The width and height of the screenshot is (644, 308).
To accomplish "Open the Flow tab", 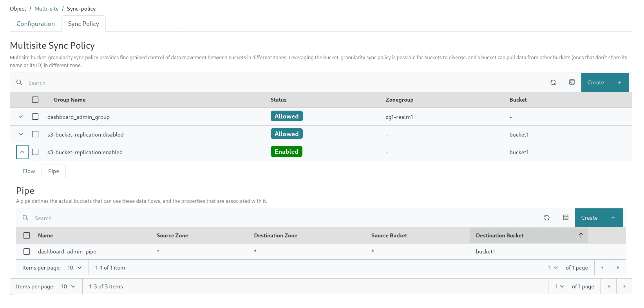I will (29, 171).
